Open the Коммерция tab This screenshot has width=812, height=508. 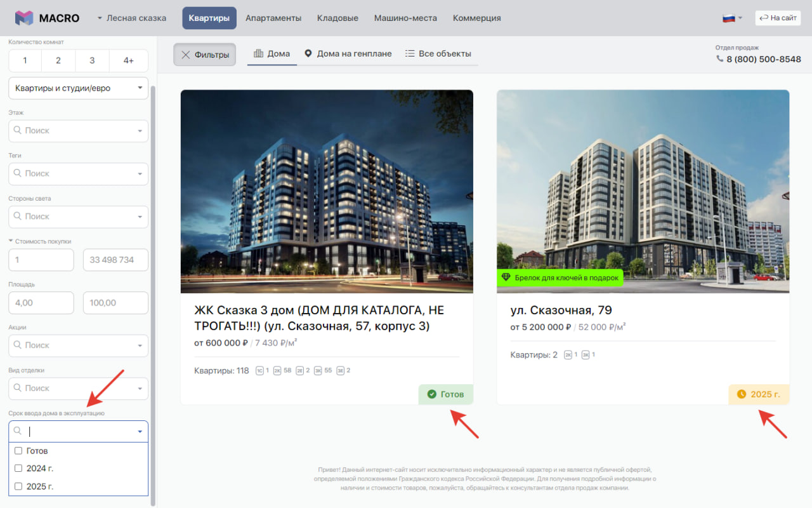click(x=476, y=18)
